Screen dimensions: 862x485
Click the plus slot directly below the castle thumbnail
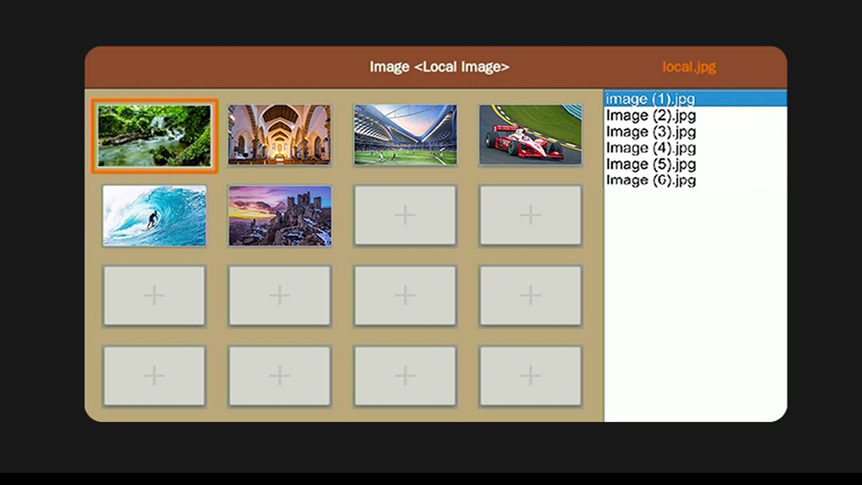point(280,296)
